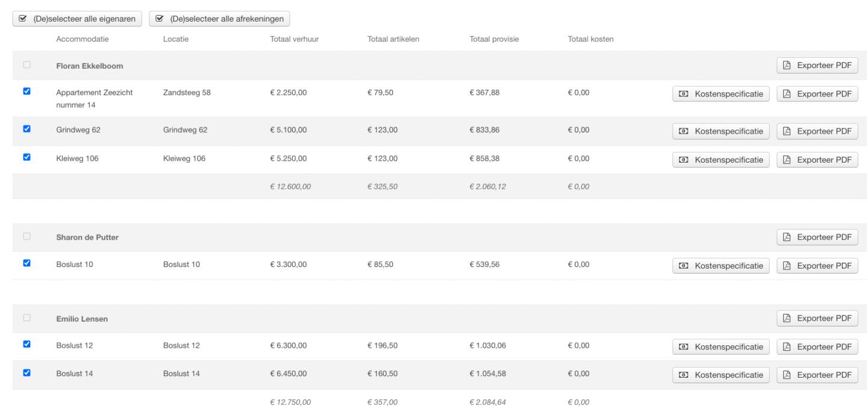Click the 'Totaal verhuur' column header
This screenshot has height=414, width=868.
(295, 40)
